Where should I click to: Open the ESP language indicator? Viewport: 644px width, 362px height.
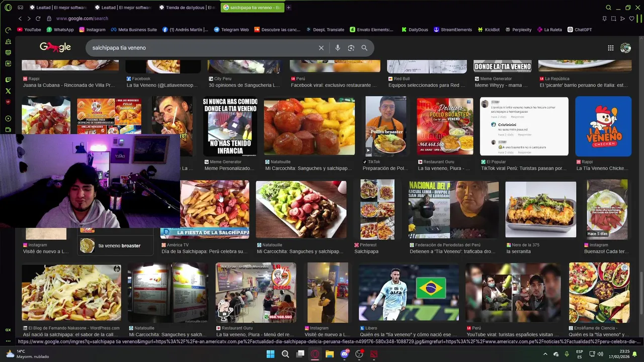pos(580,354)
